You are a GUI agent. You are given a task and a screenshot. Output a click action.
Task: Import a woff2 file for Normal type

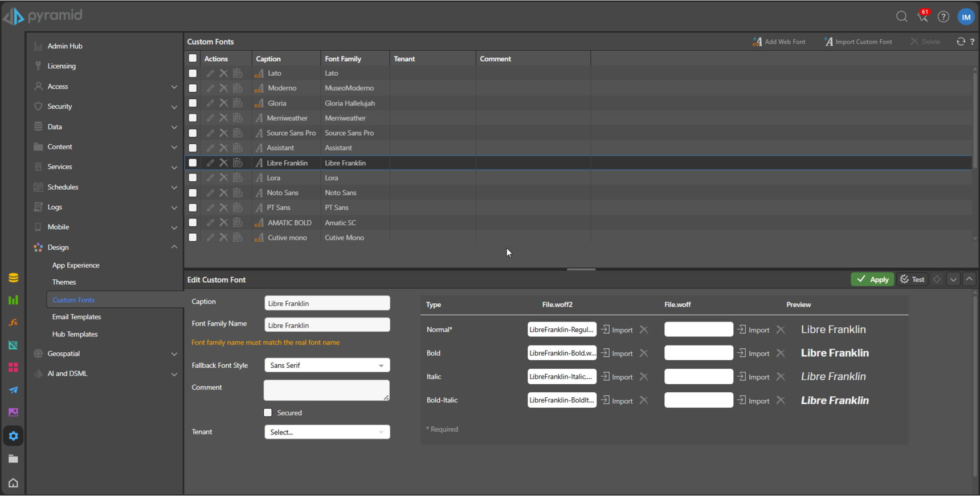617,330
